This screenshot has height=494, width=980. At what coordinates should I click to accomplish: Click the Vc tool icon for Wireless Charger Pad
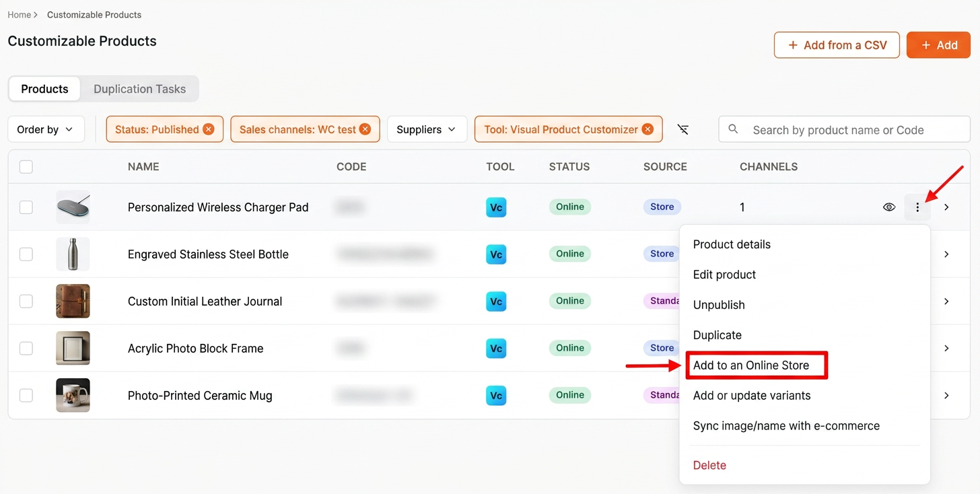pos(496,207)
